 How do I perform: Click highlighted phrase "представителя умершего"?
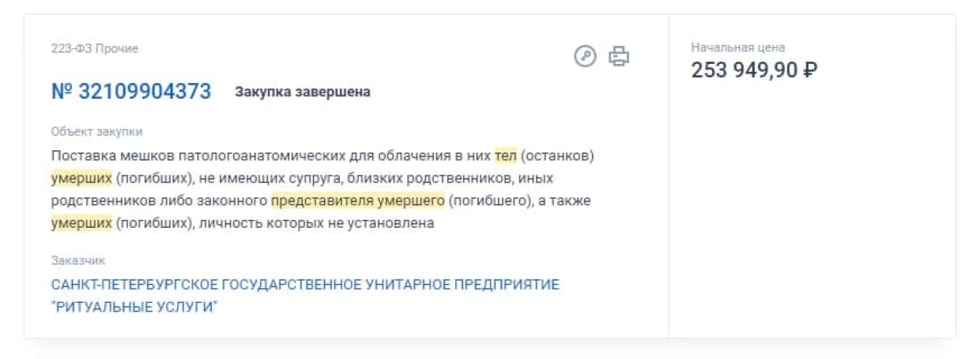(358, 201)
